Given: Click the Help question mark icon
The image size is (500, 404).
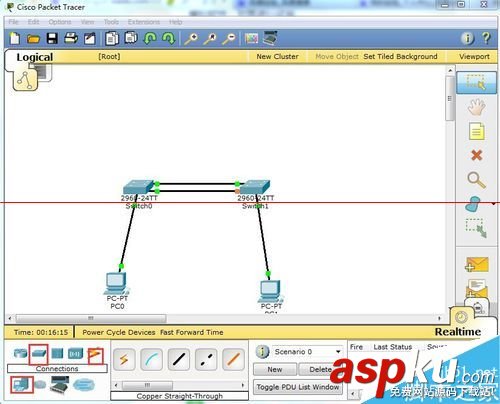Looking at the screenshot, I should point(486,38).
